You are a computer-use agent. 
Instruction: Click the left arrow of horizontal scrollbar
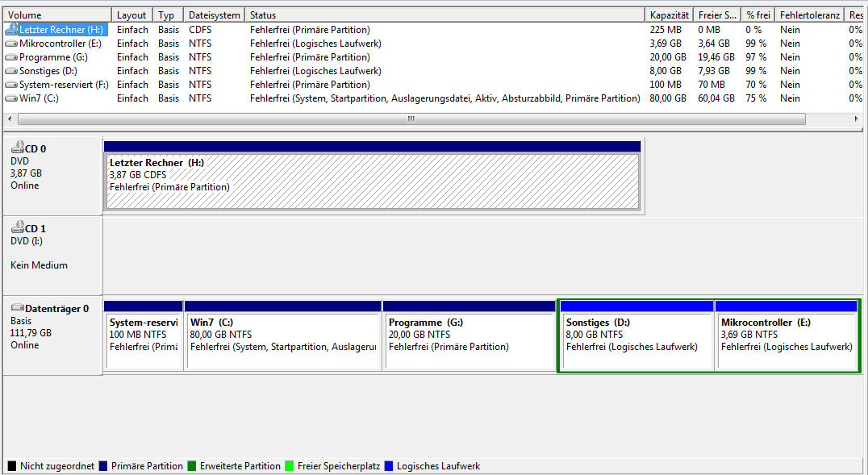[x=10, y=119]
